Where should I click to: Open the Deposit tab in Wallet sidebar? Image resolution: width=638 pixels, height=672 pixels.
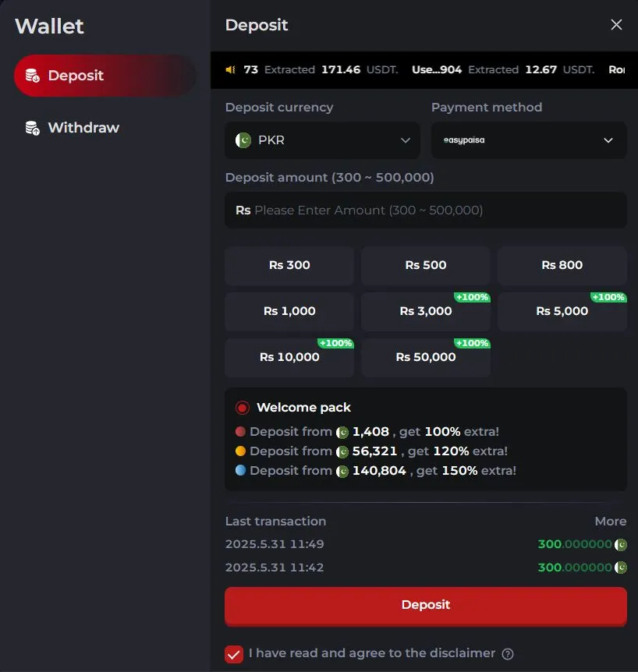click(105, 76)
